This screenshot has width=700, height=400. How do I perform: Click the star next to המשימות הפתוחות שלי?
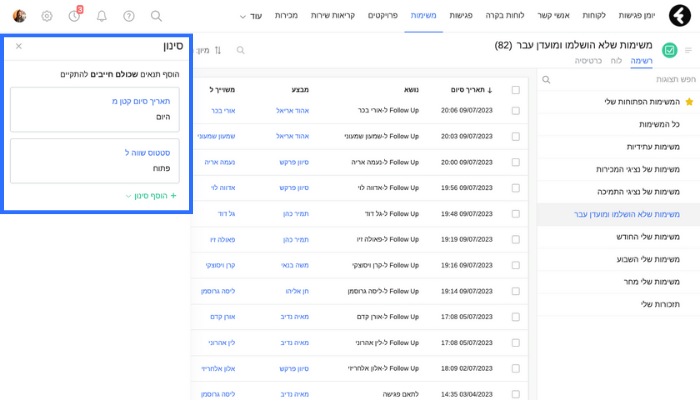689,102
